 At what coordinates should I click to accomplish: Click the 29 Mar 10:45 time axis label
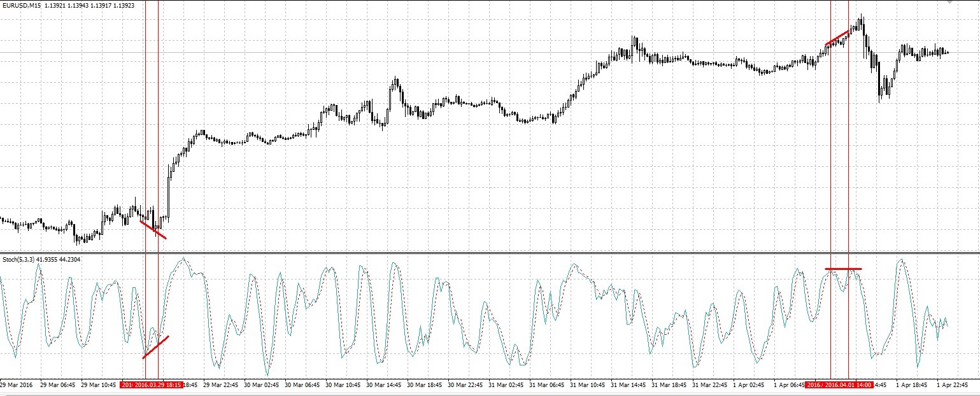[x=99, y=385]
